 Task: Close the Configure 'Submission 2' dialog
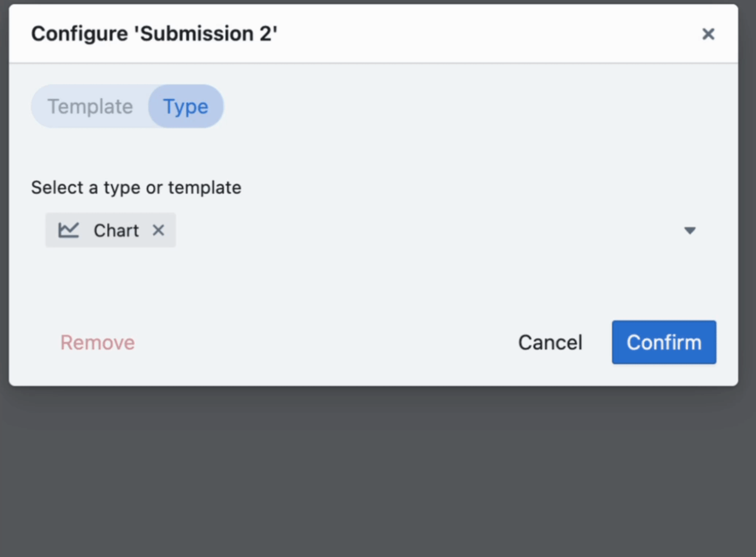point(708,34)
